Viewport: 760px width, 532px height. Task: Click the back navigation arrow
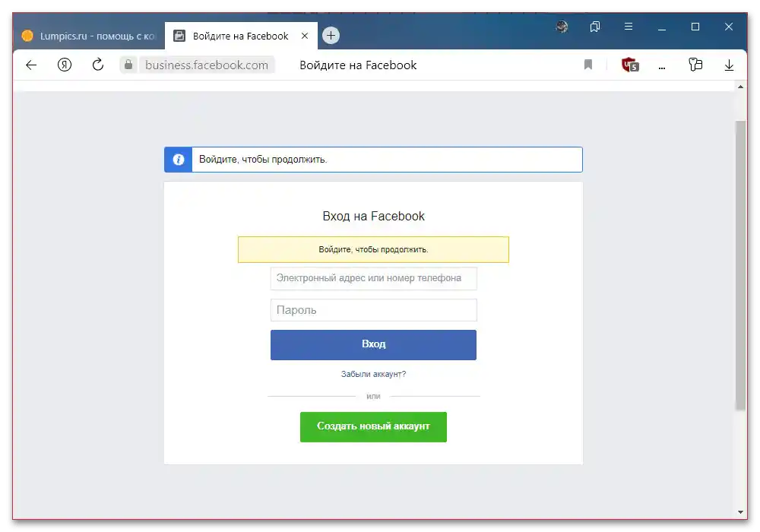point(30,65)
